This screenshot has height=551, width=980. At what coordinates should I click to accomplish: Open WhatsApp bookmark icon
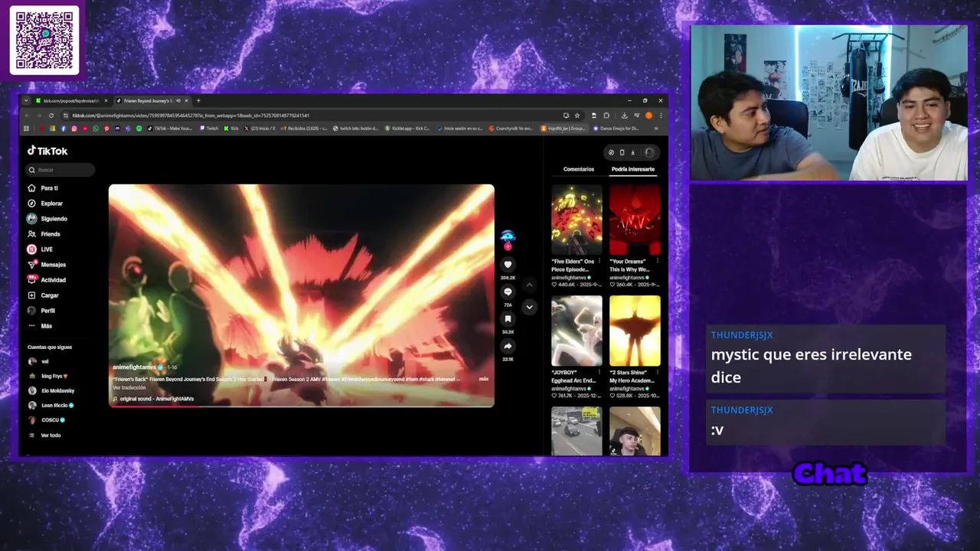(x=96, y=129)
